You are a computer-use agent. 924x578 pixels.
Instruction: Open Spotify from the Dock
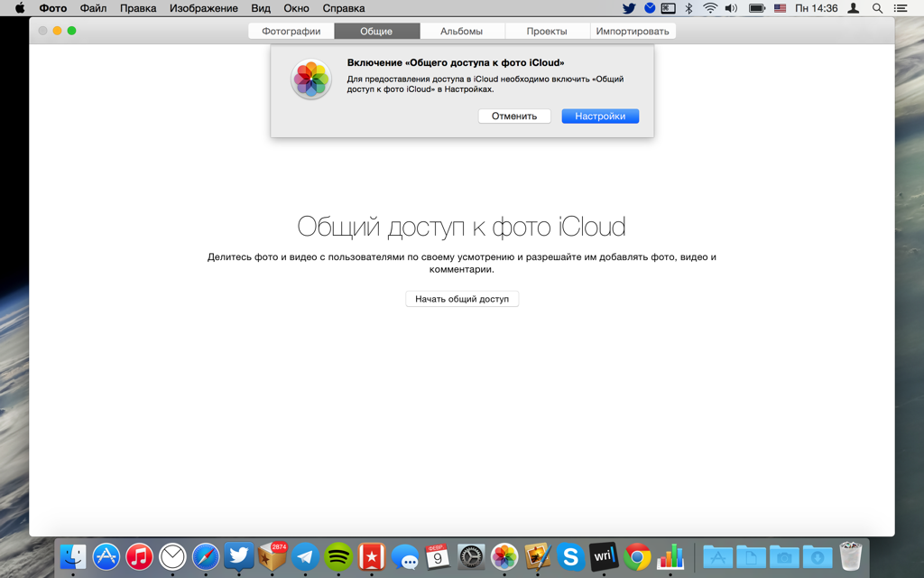pos(338,556)
